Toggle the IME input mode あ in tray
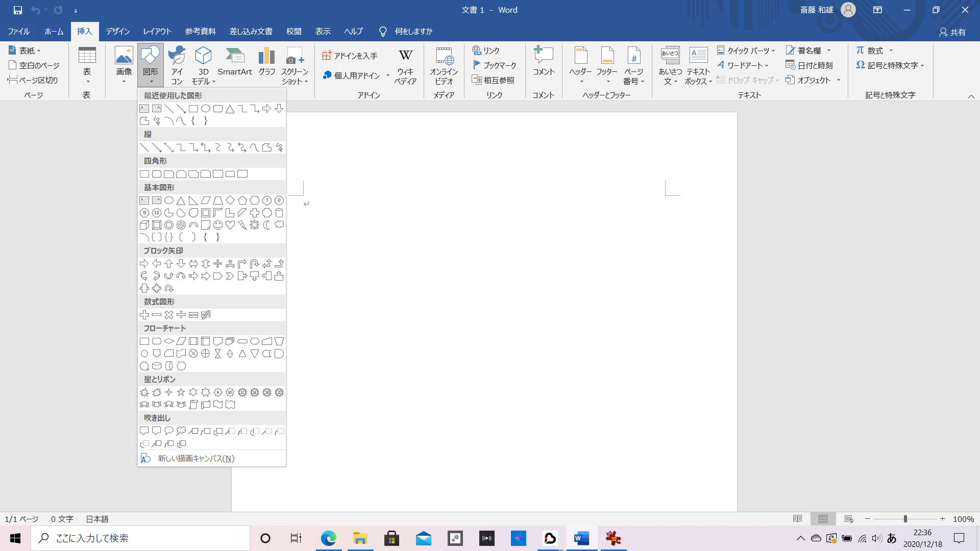 891,538
